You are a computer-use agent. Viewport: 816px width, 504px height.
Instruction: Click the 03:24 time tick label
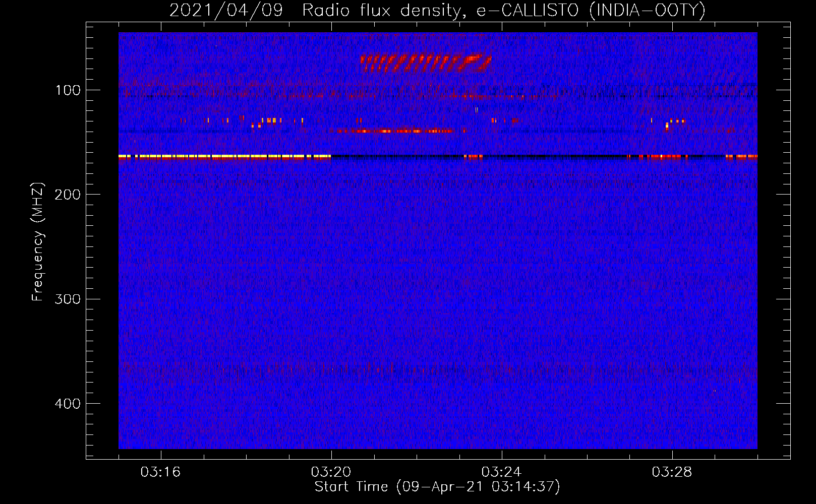click(501, 472)
